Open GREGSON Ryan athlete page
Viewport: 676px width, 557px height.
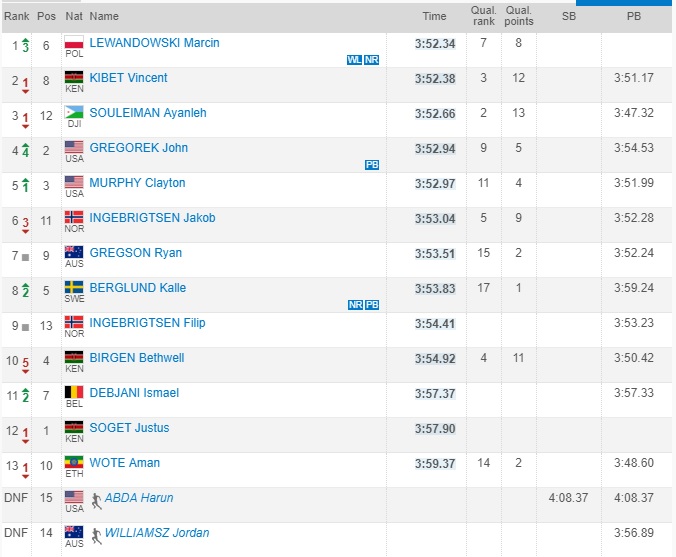coord(135,253)
